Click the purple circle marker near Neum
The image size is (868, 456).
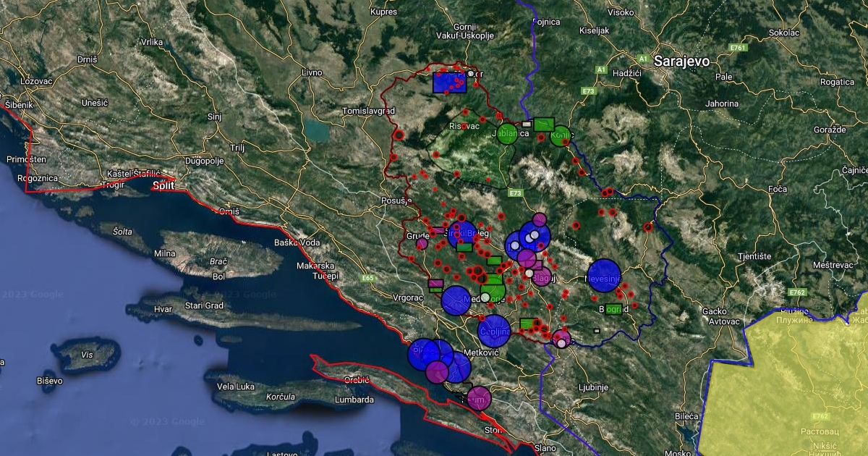[x=479, y=398]
